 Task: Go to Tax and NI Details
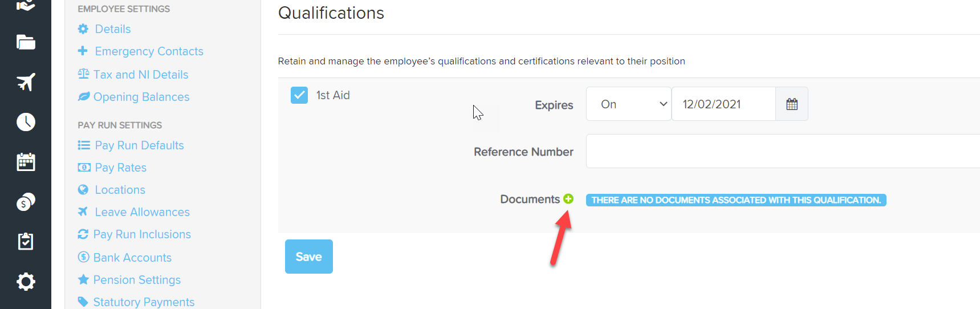pos(141,75)
